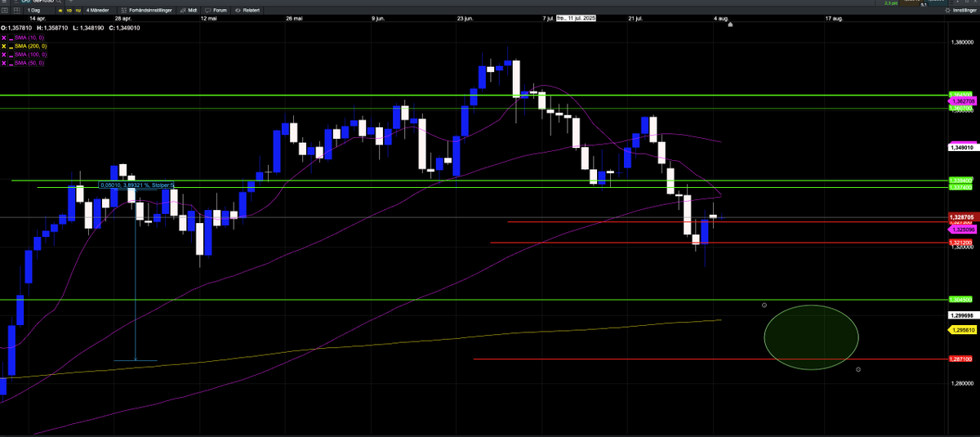Open the Forum button
Viewport: 980px width, 437px height.
[216, 11]
